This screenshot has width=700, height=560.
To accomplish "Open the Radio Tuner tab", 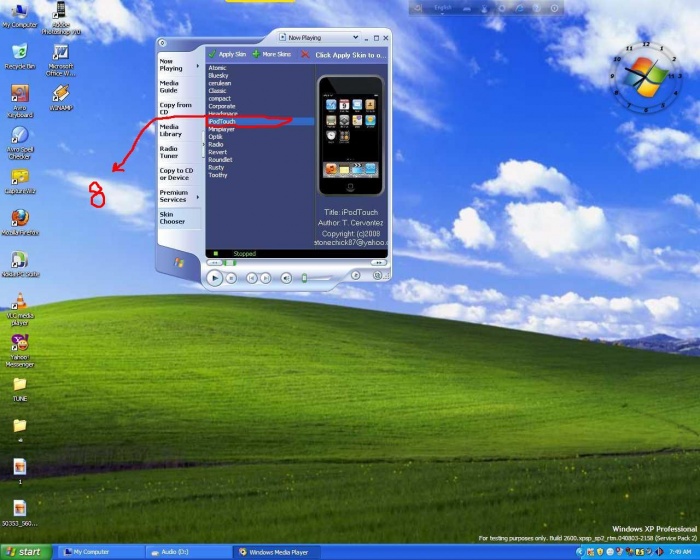I will (x=169, y=152).
